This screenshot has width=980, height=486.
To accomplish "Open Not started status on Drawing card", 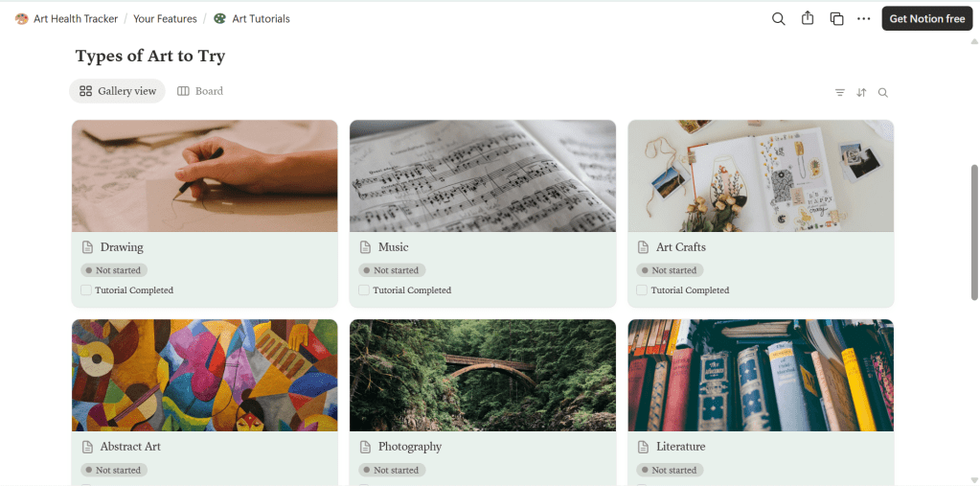I will tap(114, 270).
